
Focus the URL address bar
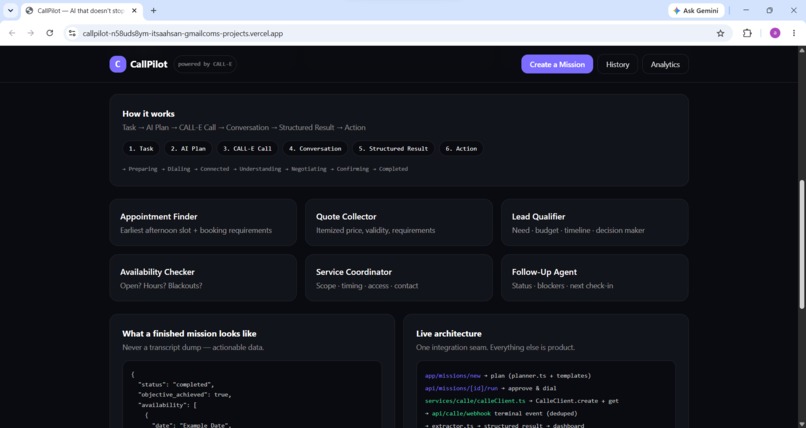point(396,33)
